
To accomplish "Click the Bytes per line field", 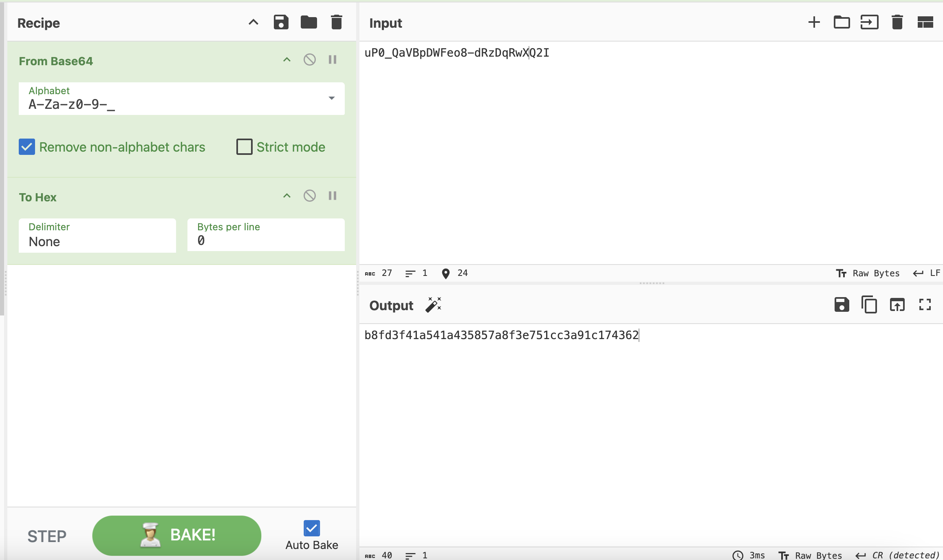I will tap(266, 236).
